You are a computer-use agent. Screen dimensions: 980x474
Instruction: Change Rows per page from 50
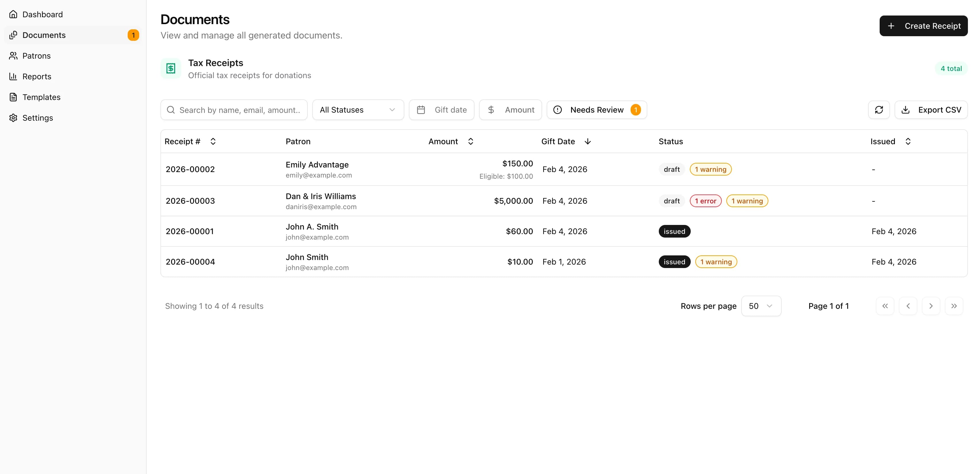761,306
